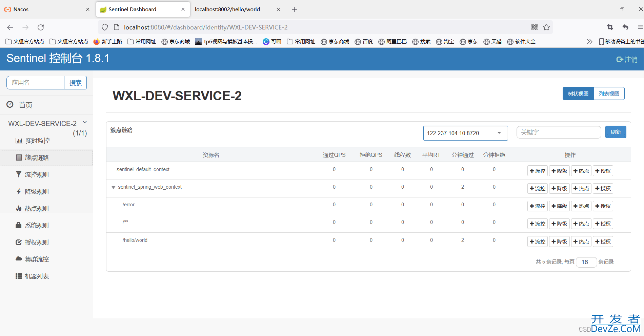Add 热点 rule for /error
Image resolution: width=644 pixels, height=336 pixels.
(581, 206)
